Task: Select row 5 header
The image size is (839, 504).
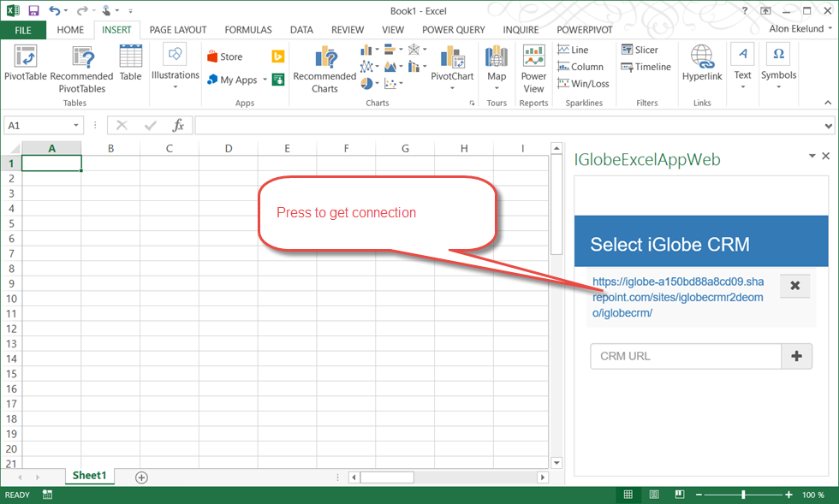Action: point(11,223)
